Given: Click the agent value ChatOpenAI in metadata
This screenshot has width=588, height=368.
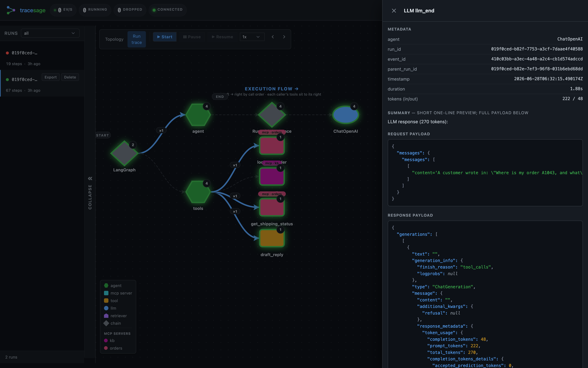Looking at the screenshot, I should (570, 39).
